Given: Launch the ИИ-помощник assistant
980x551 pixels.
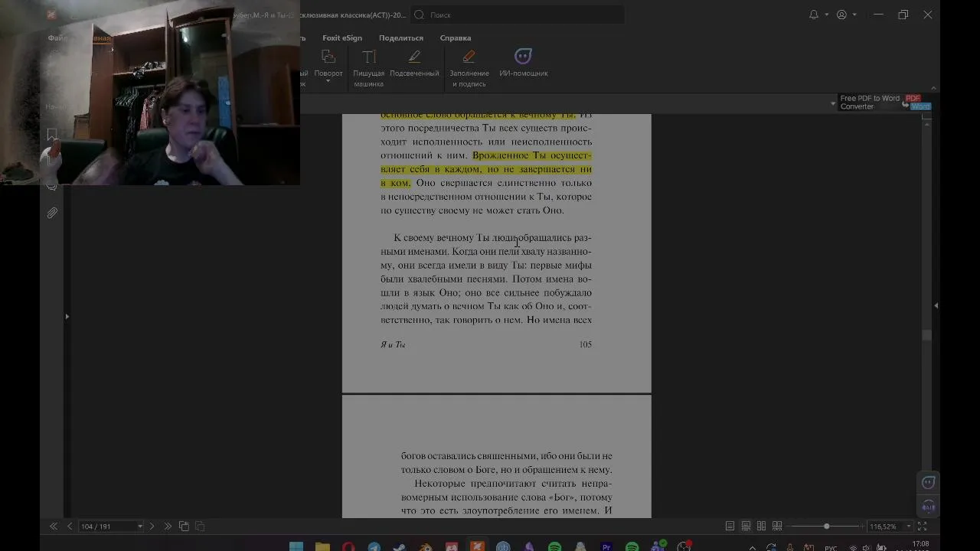Looking at the screenshot, I should [524, 64].
